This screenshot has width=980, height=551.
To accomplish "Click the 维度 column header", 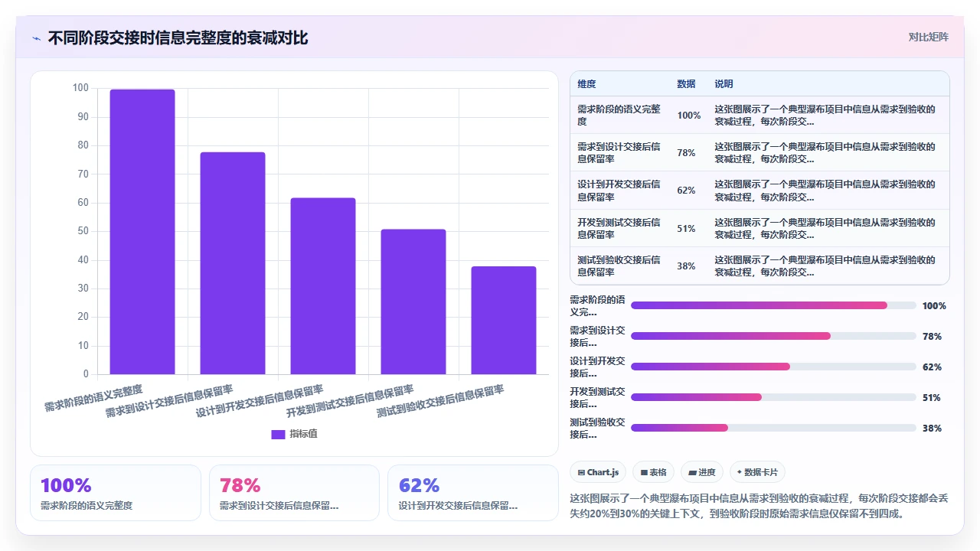I will point(586,84).
